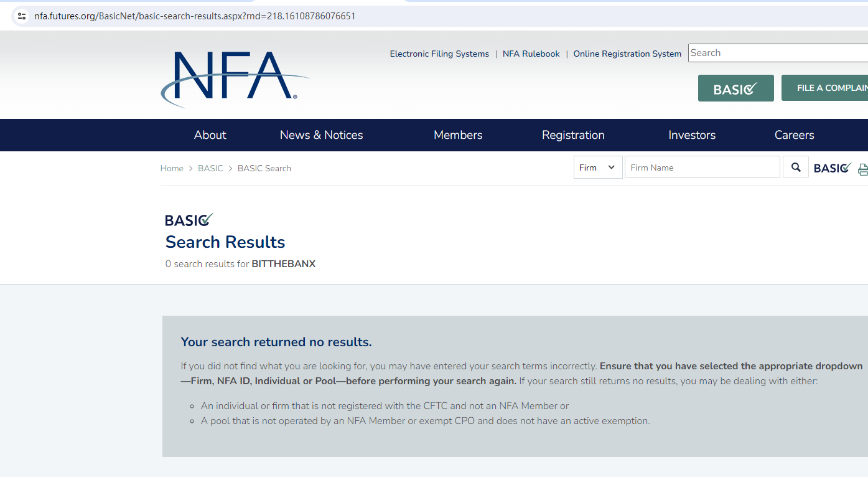Click the Search Results heading

point(225,242)
